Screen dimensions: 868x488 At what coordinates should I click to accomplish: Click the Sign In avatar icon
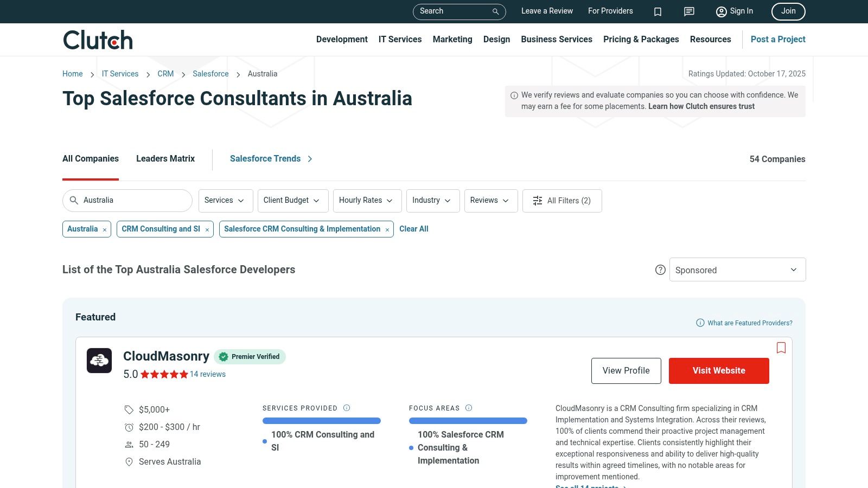[721, 11]
